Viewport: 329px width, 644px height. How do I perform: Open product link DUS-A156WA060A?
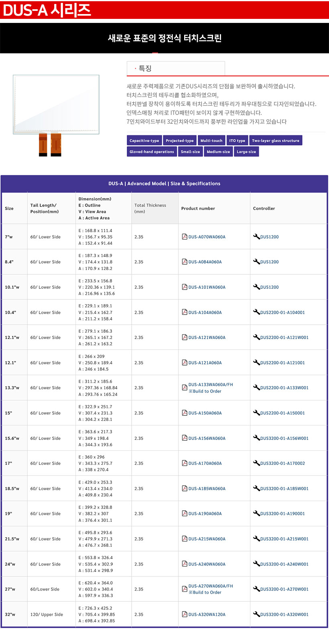click(207, 438)
